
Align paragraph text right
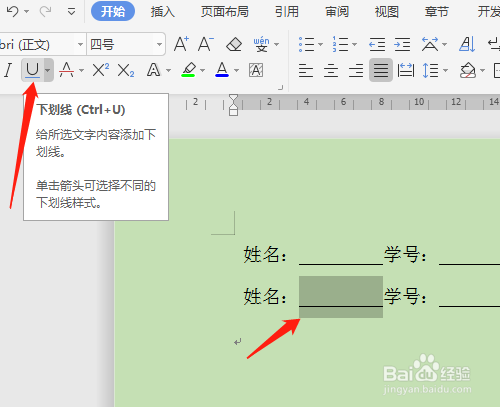click(356, 70)
